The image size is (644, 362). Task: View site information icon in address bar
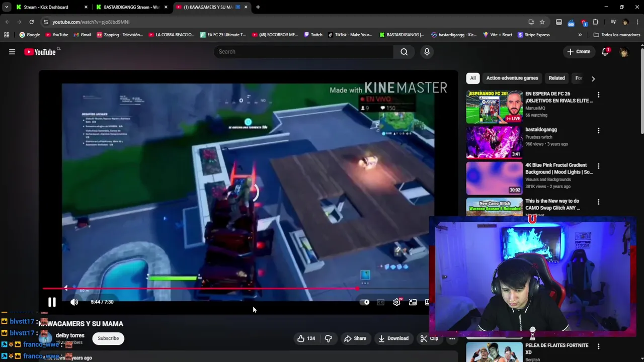pyautogui.click(x=46, y=22)
